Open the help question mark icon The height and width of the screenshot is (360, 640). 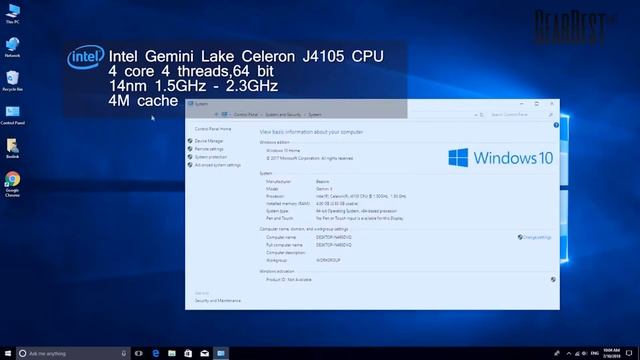pos(556,125)
